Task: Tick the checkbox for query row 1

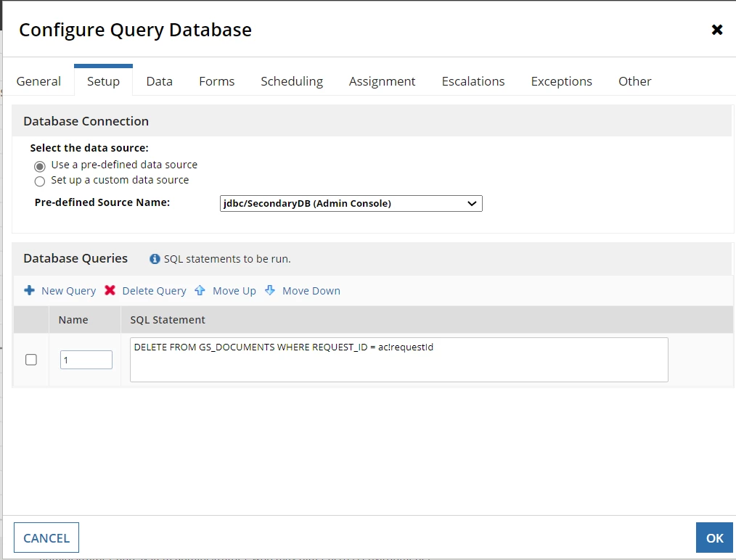Action: coord(31,360)
